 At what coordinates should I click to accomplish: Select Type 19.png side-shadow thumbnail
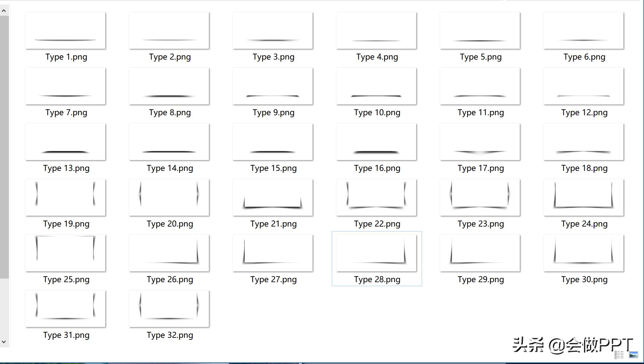click(65, 198)
